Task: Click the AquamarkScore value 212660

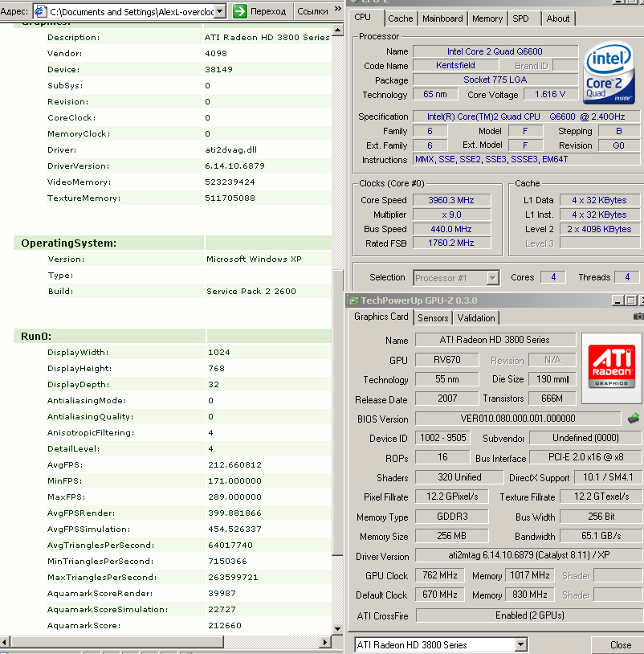Action: (x=225, y=625)
